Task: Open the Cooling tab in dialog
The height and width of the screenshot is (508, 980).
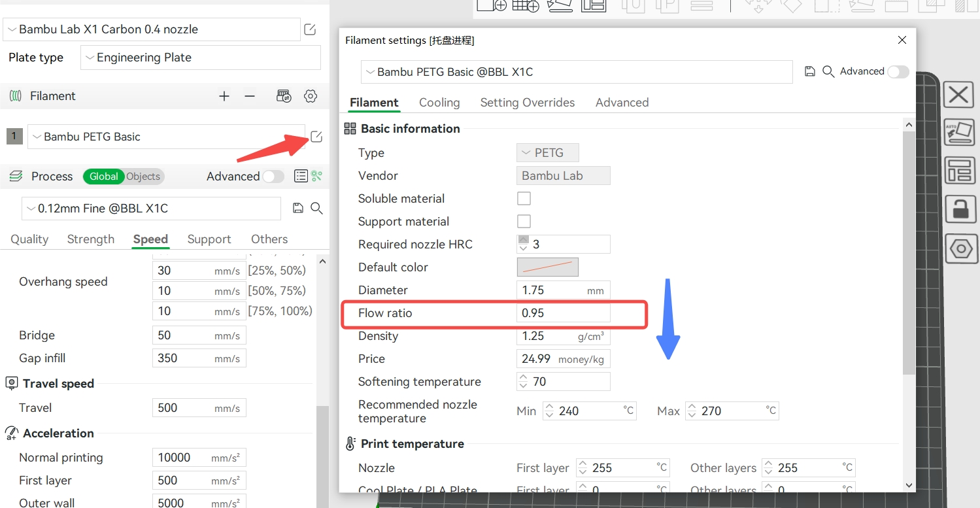Action: (x=439, y=103)
